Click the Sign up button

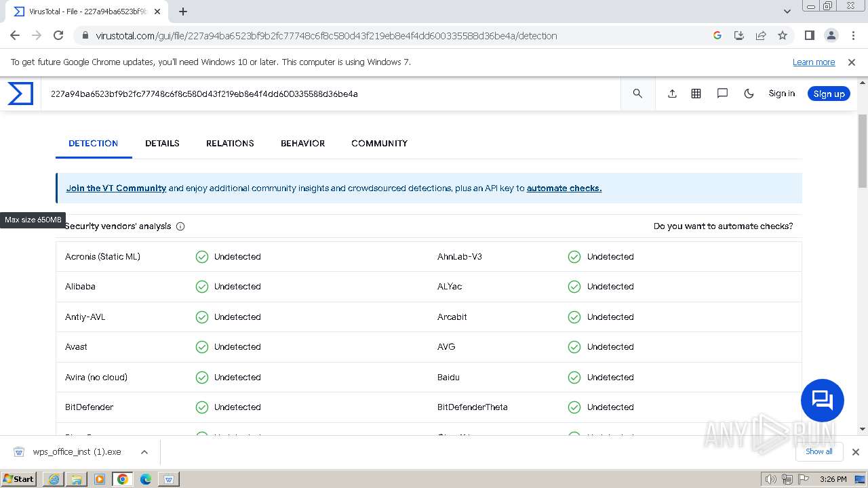[x=829, y=94]
